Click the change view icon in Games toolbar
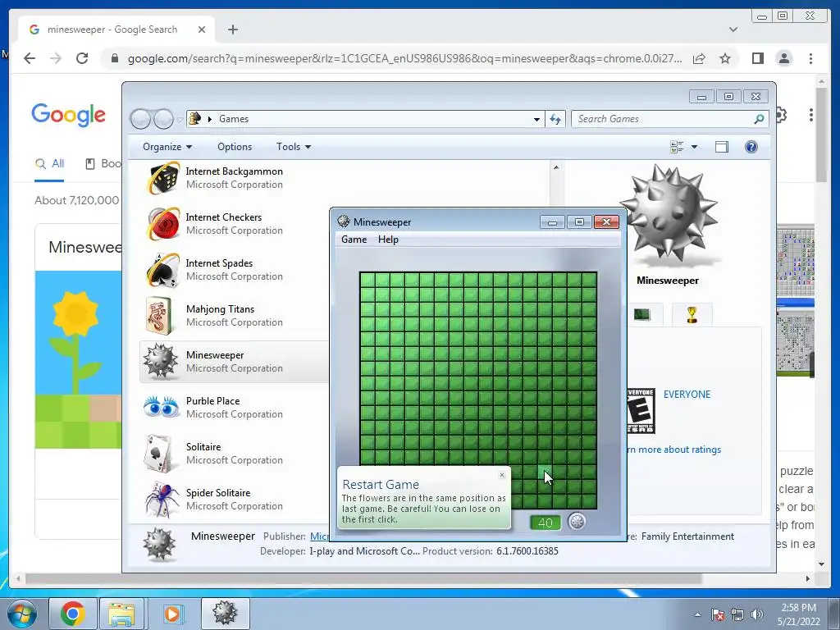 pyautogui.click(x=677, y=147)
